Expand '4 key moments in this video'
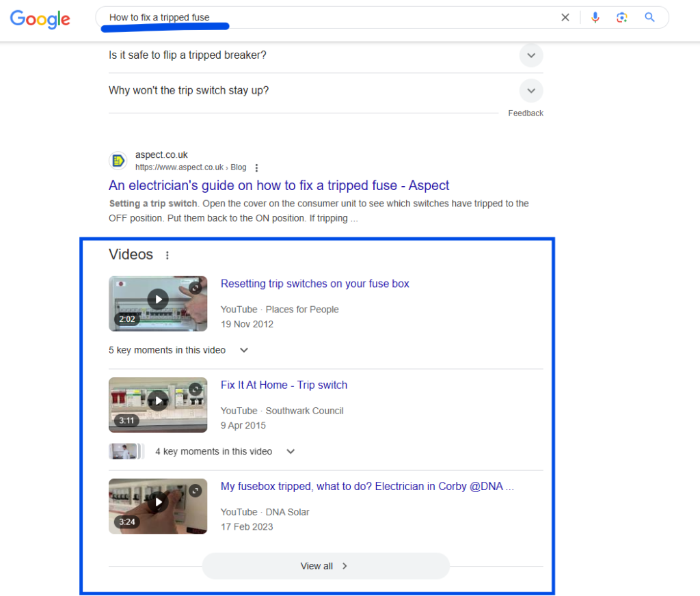700x596 pixels. (x=225, y=452)
